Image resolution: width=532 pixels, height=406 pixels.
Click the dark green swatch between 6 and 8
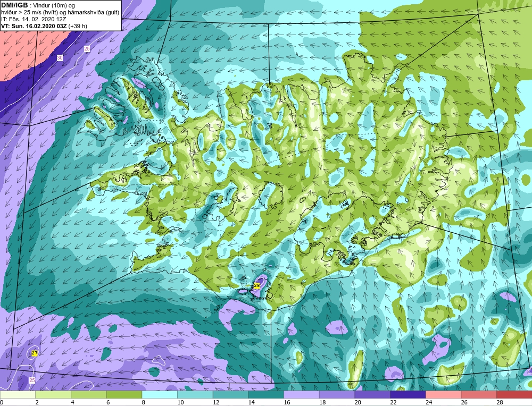[x=124, y=395]
